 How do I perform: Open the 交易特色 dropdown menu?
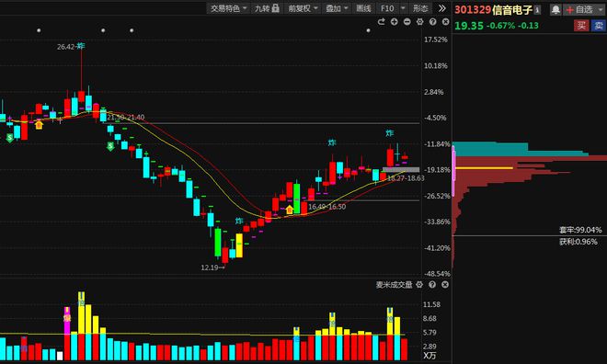(228, 8)
